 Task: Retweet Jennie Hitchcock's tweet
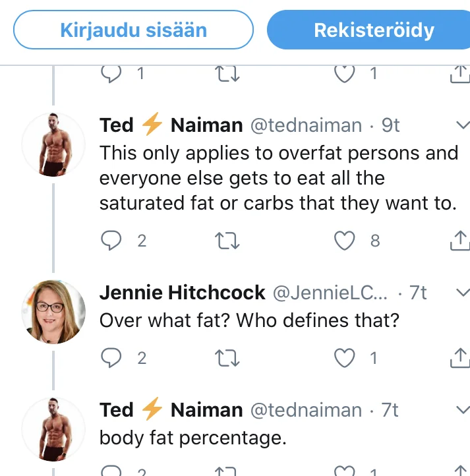[x=227, y=358]
